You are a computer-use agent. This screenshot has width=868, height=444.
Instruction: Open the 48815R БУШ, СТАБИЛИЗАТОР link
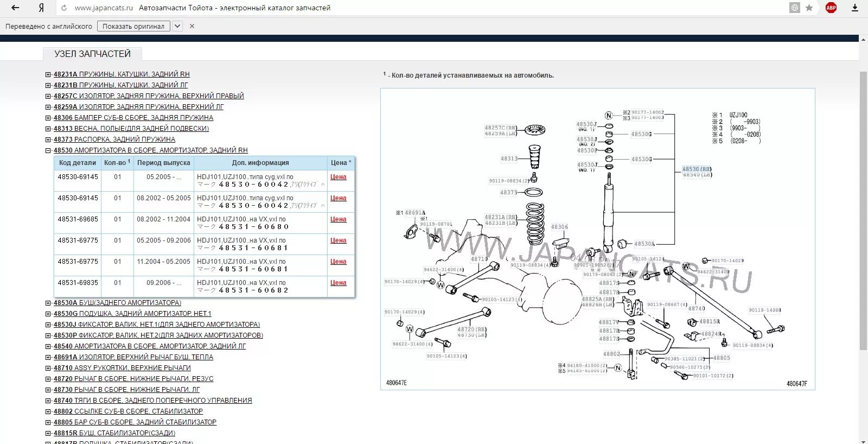pyautogui.click(x=114, y=433)
